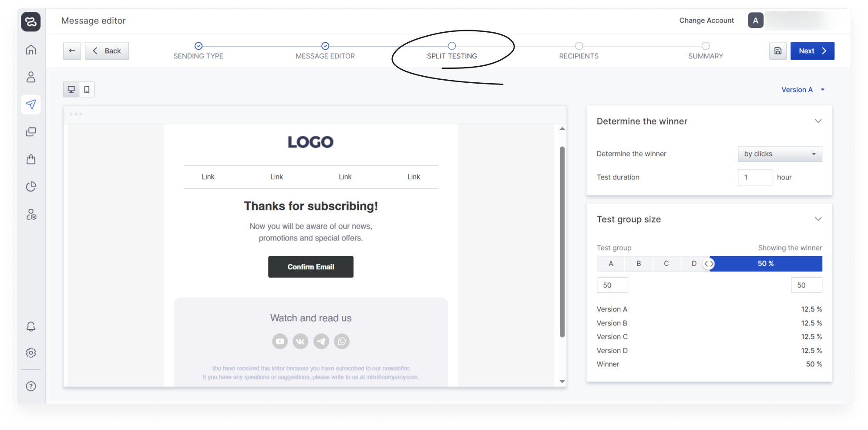Image resolution: width=868 pixels, height=430 pixels.
Task: Open the Version A dropdown
Action: pos(803,89)
